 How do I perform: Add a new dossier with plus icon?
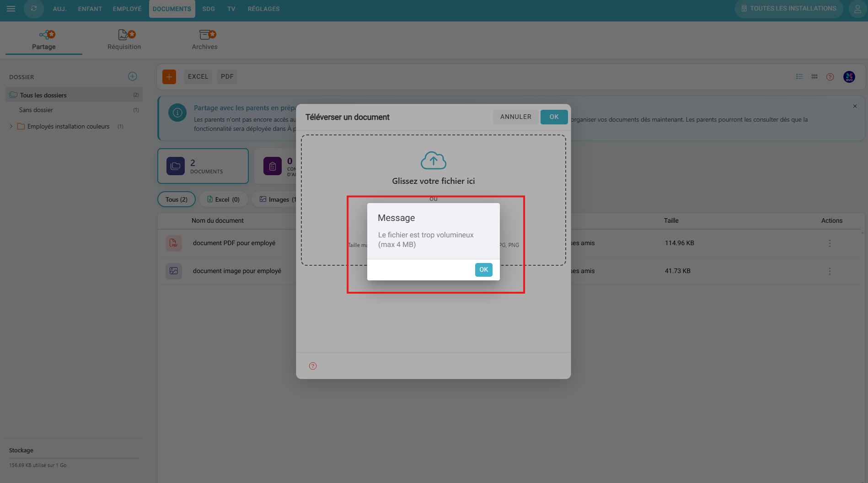(x=133, y=76)
